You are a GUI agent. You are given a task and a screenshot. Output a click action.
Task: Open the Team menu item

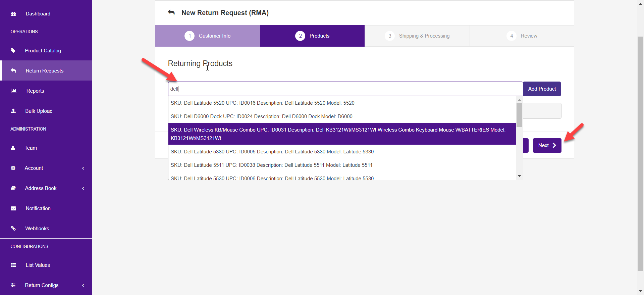tap(46, 148)
